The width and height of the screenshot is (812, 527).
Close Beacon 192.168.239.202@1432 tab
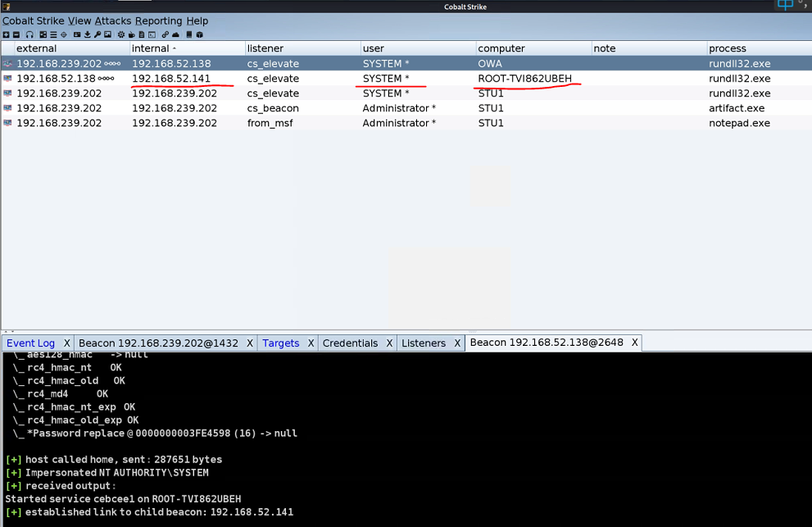click(250, 343)
